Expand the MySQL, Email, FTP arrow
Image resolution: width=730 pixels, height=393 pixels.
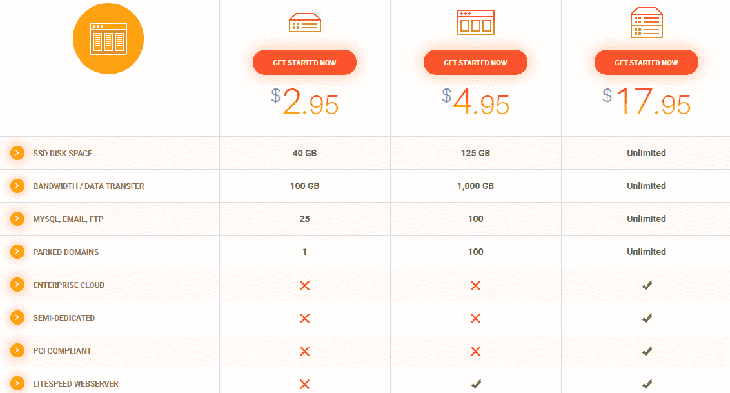[x=17, y=219]
